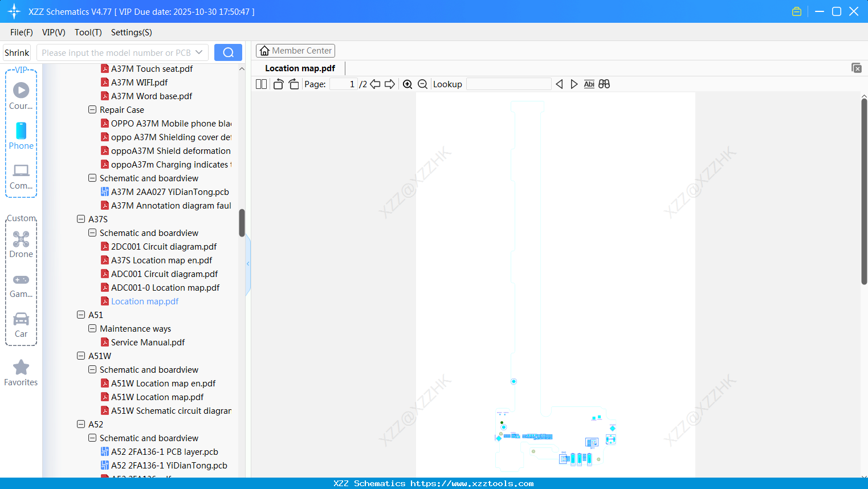868x489 pixels.
Task: Open A37M Touch seat.pdf
Action: point(152,68)
